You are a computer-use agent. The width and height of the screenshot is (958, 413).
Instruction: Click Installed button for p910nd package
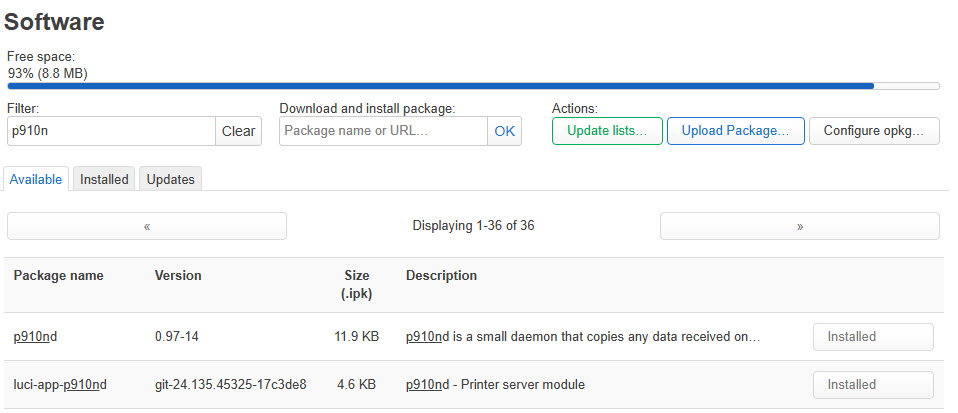[x=873, y=337]
